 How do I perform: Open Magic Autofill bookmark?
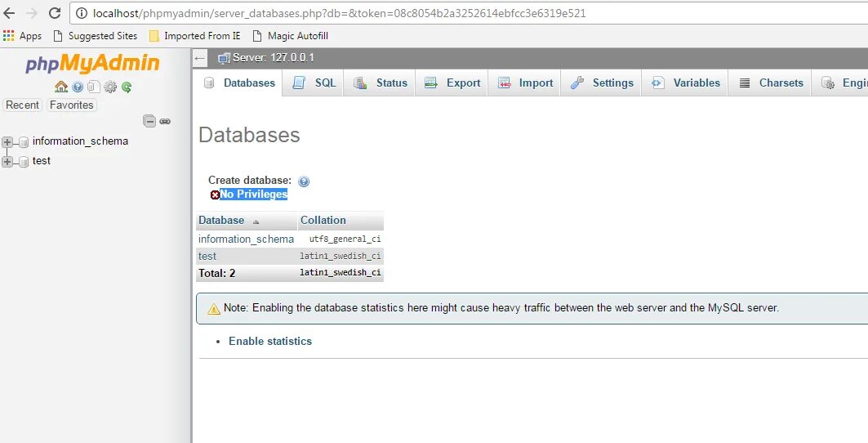(291, 36)
